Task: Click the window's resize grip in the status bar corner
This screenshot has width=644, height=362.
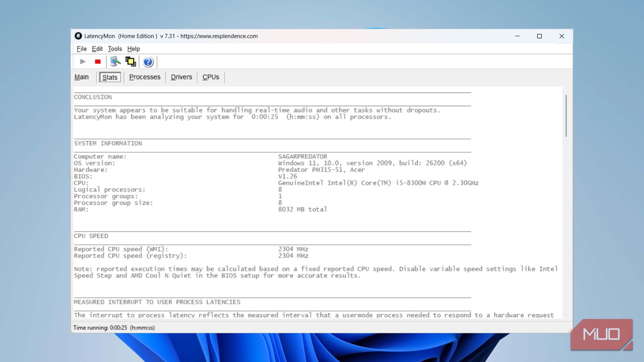Action: [x=570, y=330]
